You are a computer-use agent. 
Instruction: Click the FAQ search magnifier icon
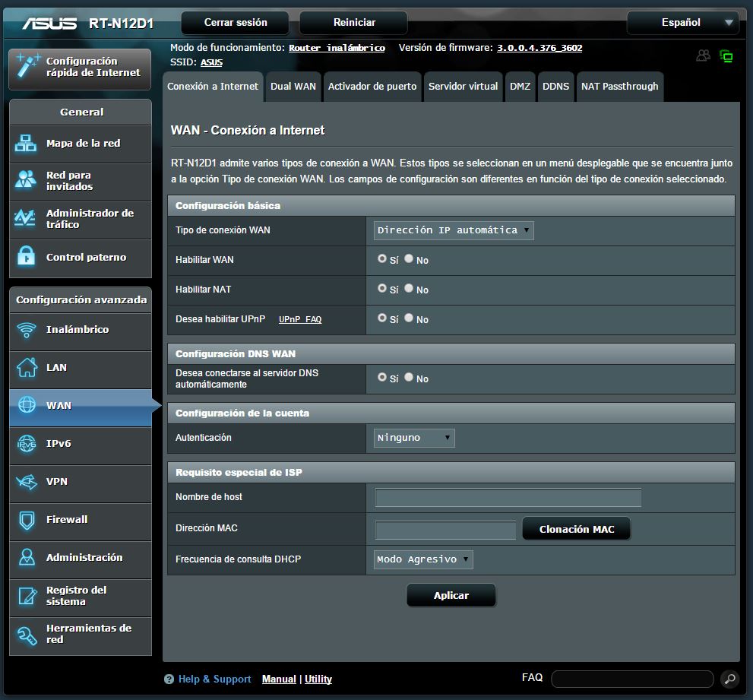729,679
